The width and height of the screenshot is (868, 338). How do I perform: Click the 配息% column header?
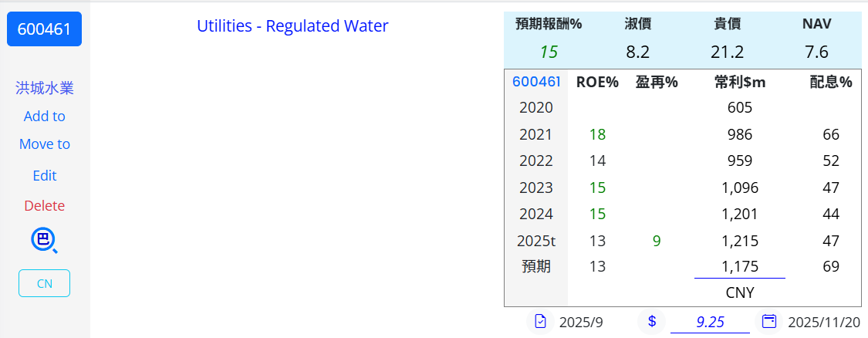point(830,83)
